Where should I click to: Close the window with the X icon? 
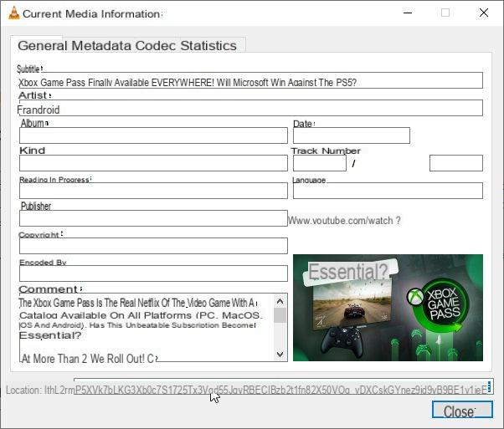tap(484, 13)
